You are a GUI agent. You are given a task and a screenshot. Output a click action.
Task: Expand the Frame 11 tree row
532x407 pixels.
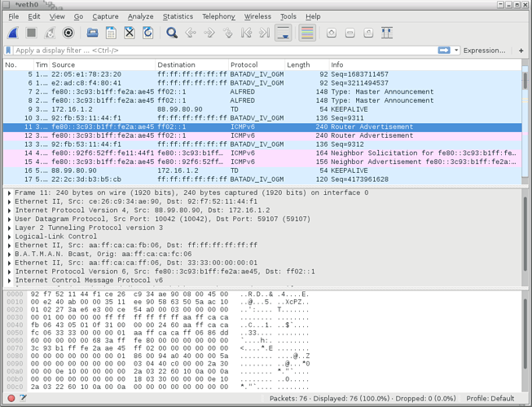(x=9, y=193)
